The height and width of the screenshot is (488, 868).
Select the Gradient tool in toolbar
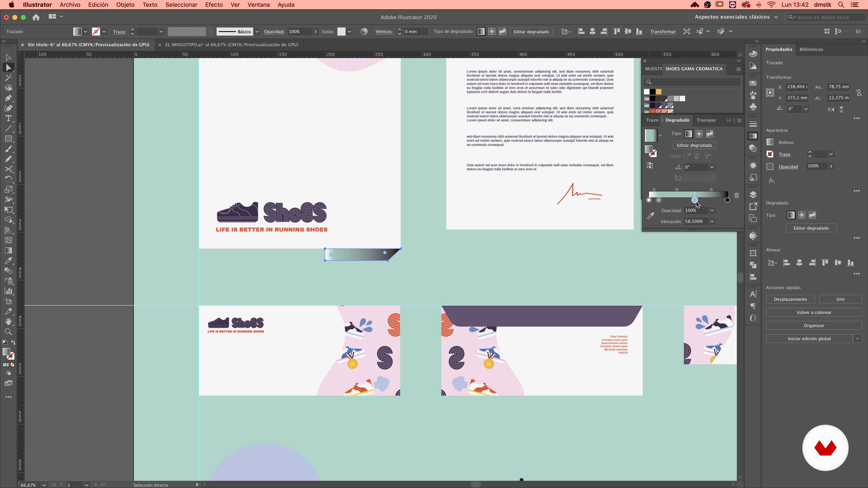tap(8, 251)
